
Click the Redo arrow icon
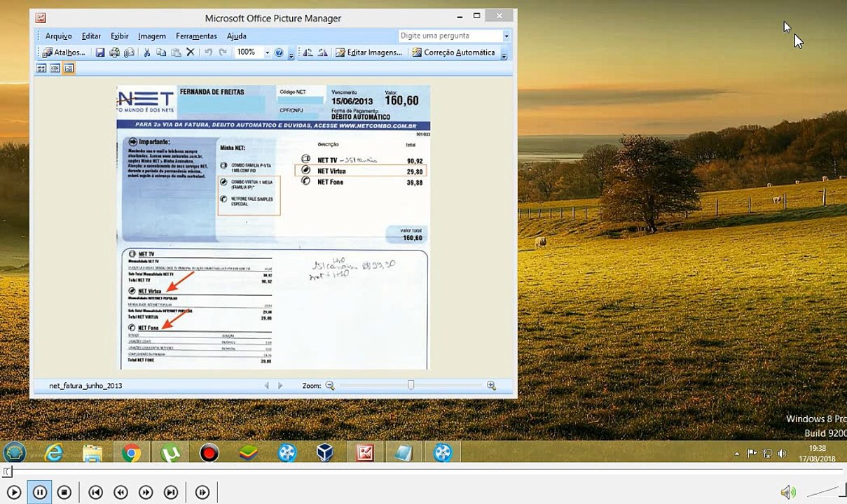point(223,52)
